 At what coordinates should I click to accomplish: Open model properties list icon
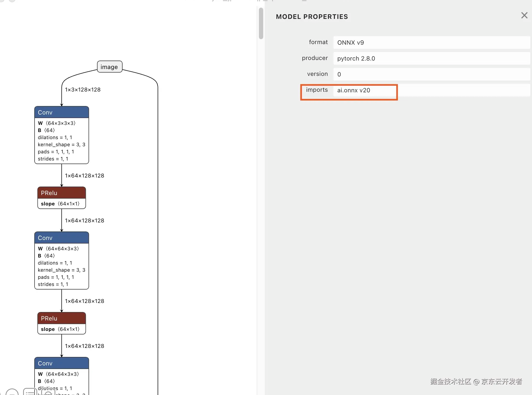click(x=30, y=392)
